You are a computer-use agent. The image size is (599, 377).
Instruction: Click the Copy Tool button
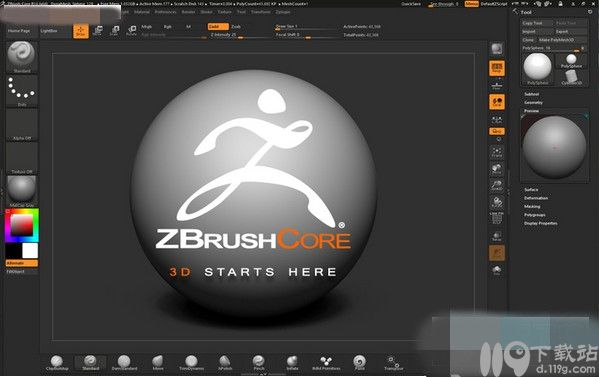pos(537,23)
